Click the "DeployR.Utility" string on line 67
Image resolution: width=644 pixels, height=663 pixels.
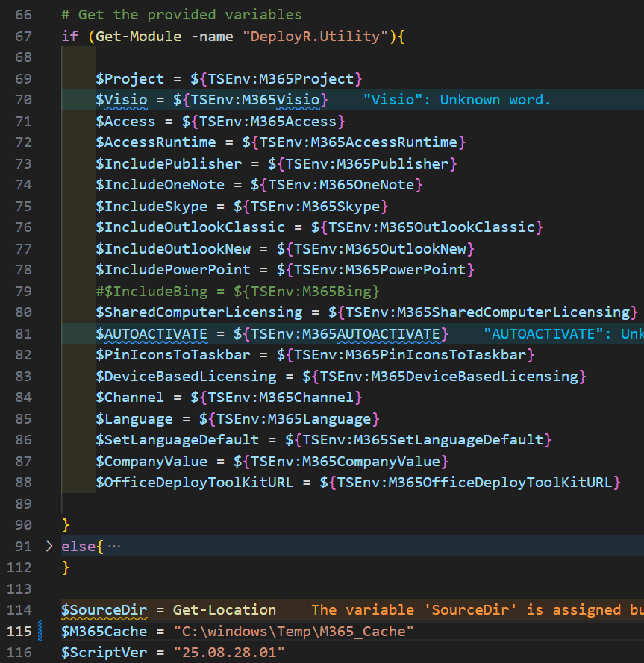[x=315, y=37]
